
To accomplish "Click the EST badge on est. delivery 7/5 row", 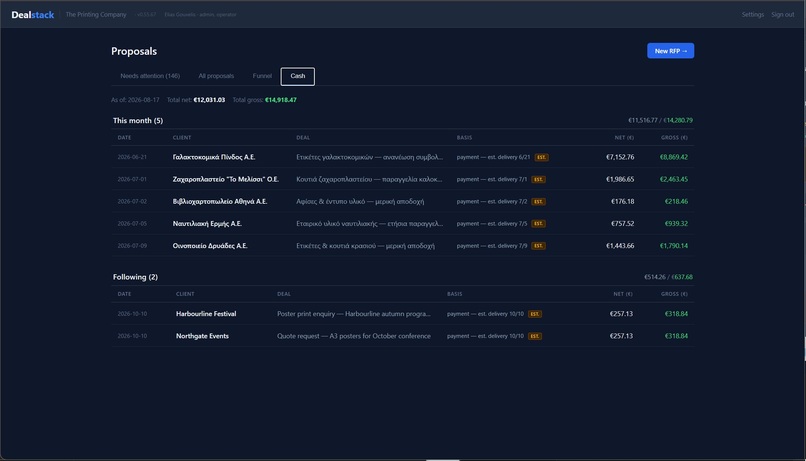I will pos(538,224).
